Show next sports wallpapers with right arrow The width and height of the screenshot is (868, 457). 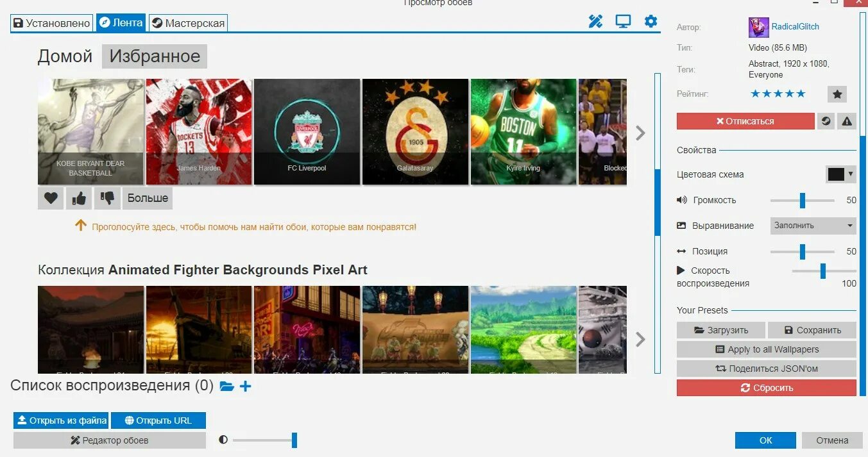(640, 133)
